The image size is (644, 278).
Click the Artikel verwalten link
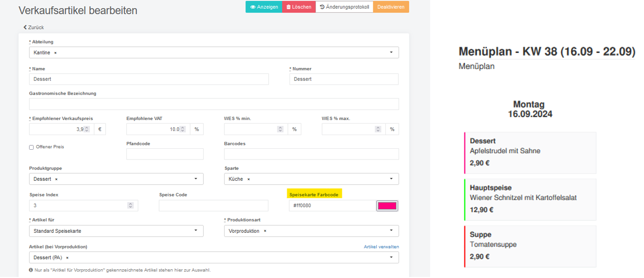382,247
